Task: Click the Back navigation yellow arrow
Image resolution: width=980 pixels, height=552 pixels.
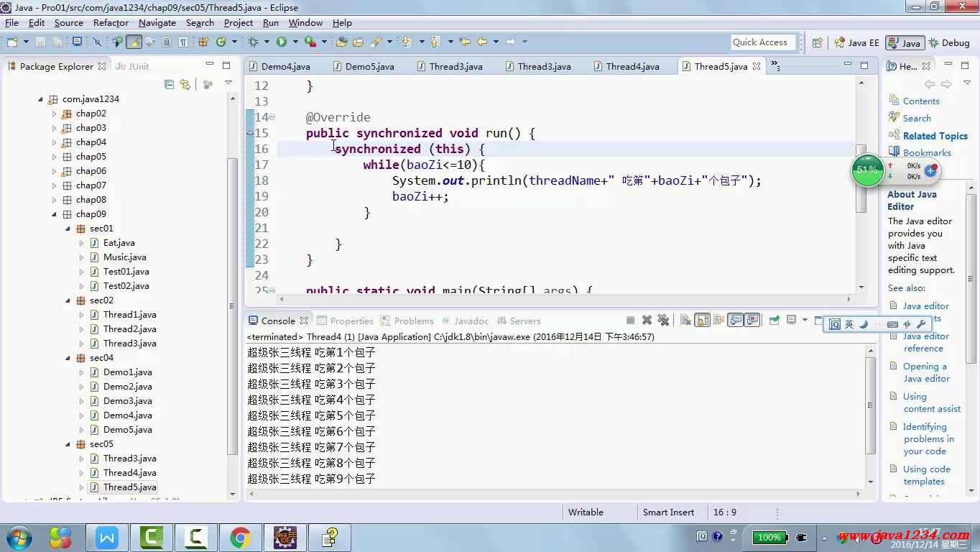Action: pyautogui.click(x=482, y=42)
